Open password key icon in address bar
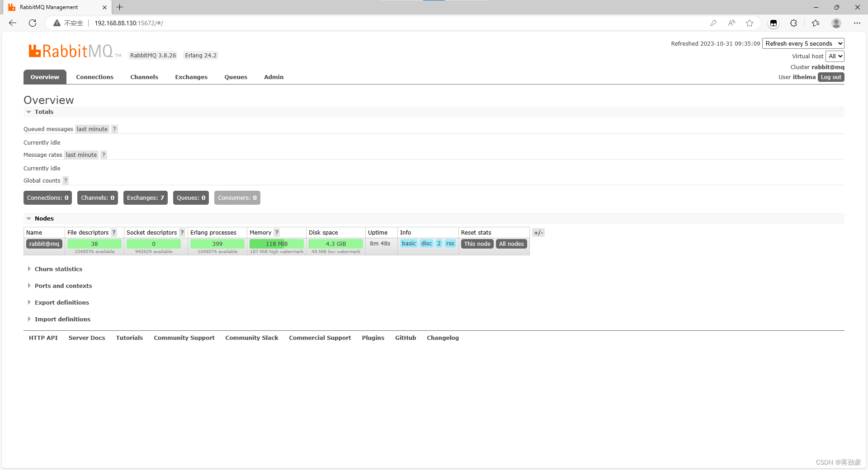The image size is (868, 470). click(x=713, y=23)
